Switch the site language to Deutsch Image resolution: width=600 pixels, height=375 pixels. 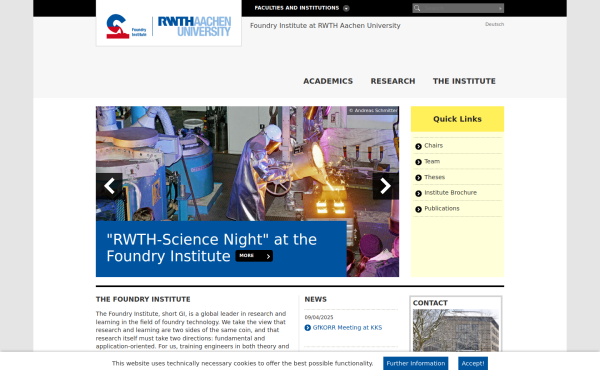point(494,24)
